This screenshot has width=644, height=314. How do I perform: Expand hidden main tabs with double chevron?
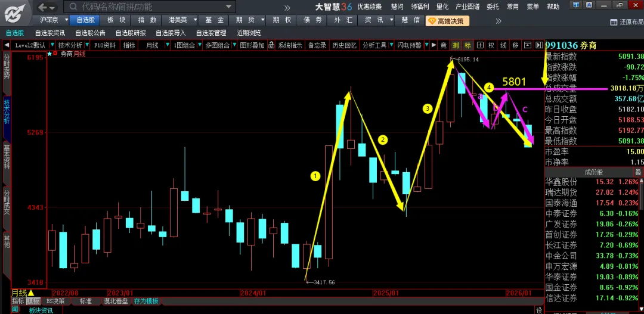(498, 21)
